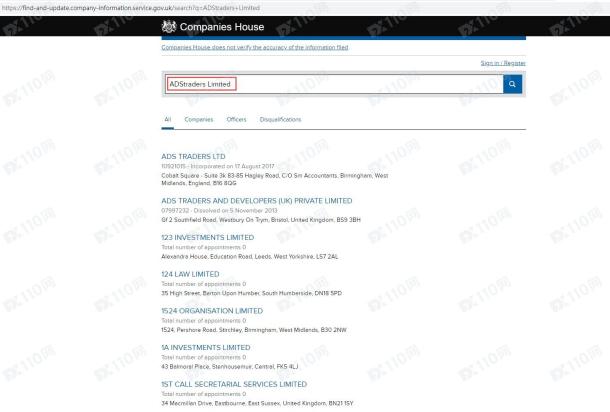Image resolution: width=610 pixels, height=412 pixels.
Task: Select the All tab
Action: coord(168,119)
